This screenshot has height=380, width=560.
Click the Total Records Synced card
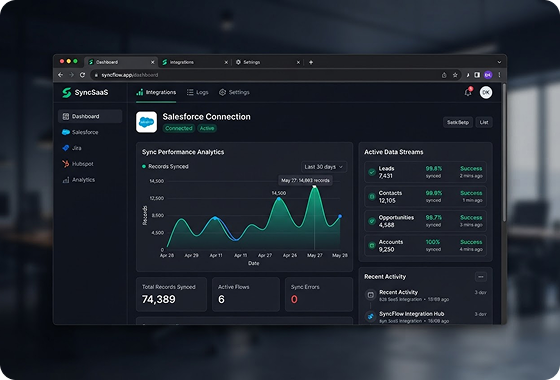pos(171,294)
